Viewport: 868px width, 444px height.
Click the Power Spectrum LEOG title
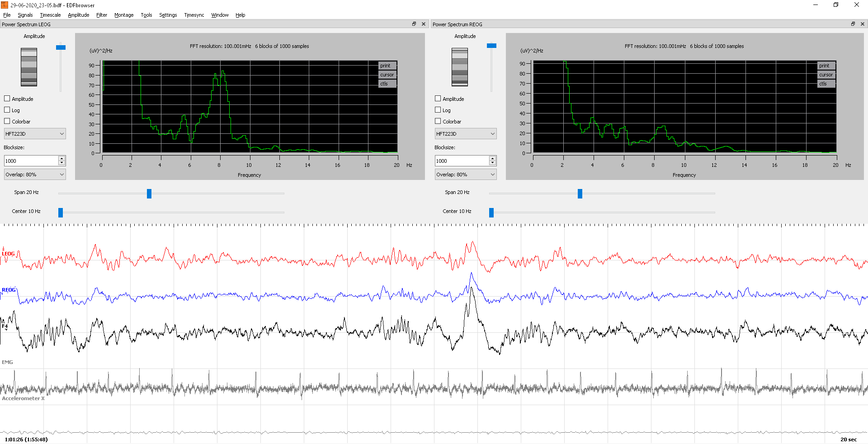point(26,24)
